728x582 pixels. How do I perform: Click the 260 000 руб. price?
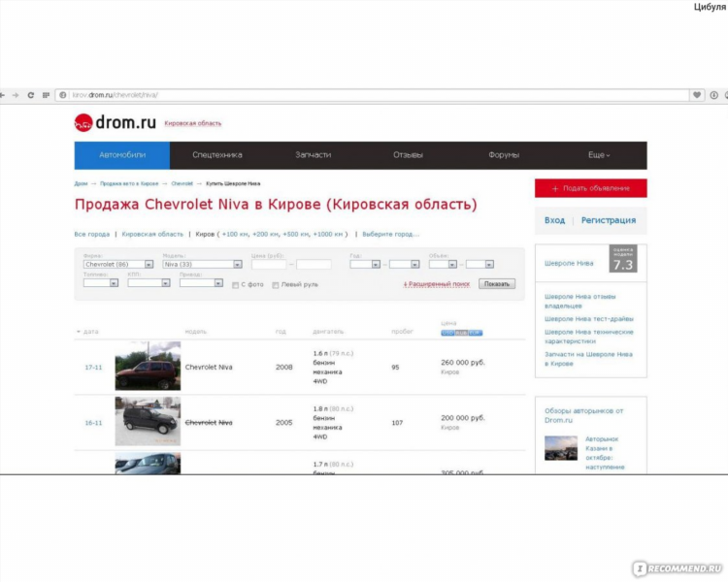click(x=463, y=363)
